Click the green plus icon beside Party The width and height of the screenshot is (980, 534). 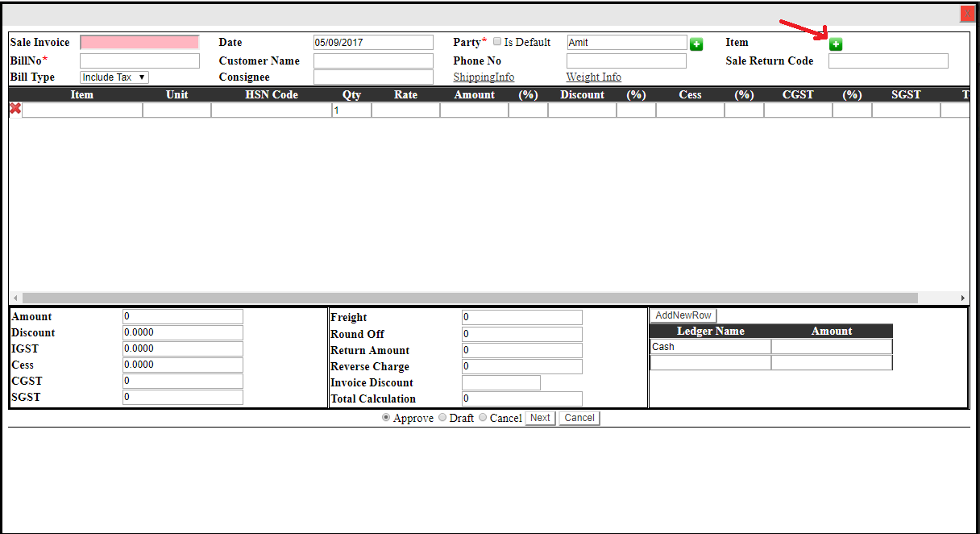[x=696, y=44]
